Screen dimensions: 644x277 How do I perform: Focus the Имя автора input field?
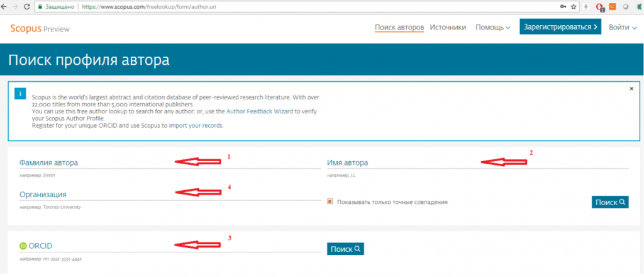[478, 163]
